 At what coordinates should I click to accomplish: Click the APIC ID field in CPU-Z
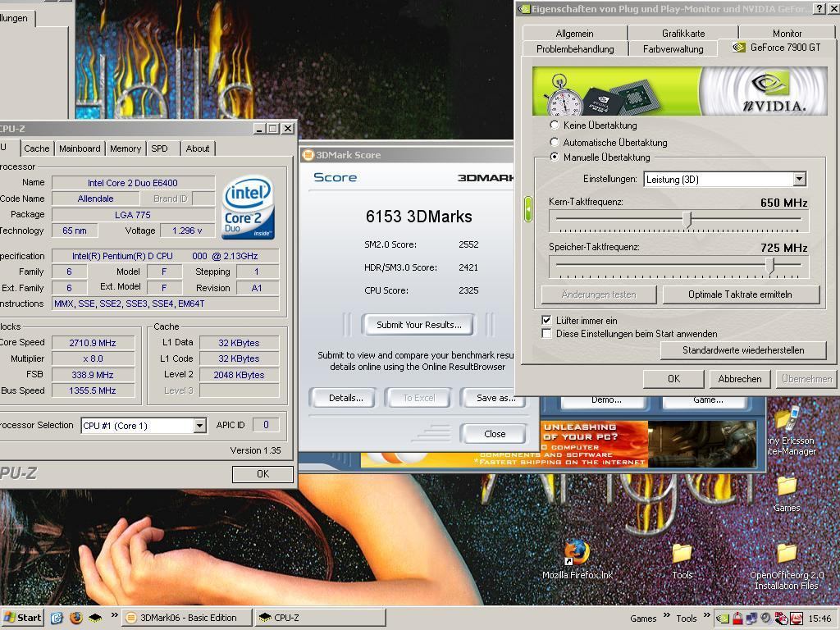(266, 425)
